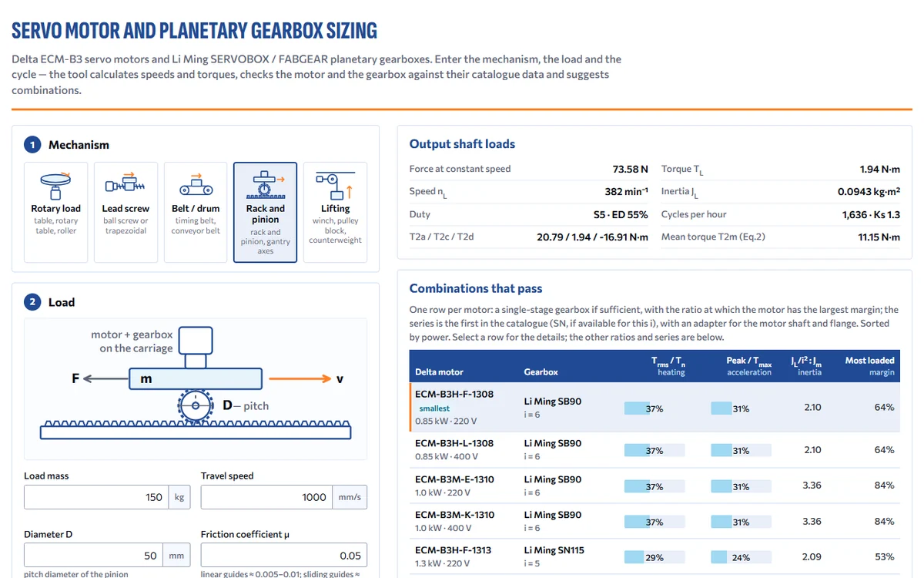Click the step 1 Mechanism number badge

32,145
